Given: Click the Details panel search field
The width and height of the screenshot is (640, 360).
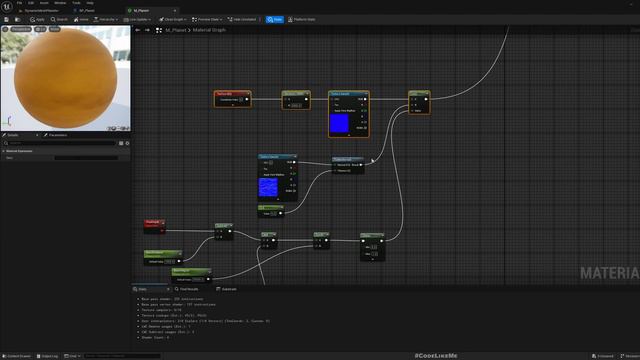Looking at the screenshot, I should pyautogui.click(x=60, y=143).
